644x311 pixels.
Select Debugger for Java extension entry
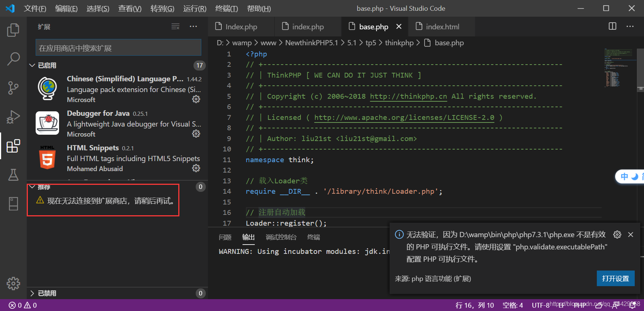click(117, 124)
